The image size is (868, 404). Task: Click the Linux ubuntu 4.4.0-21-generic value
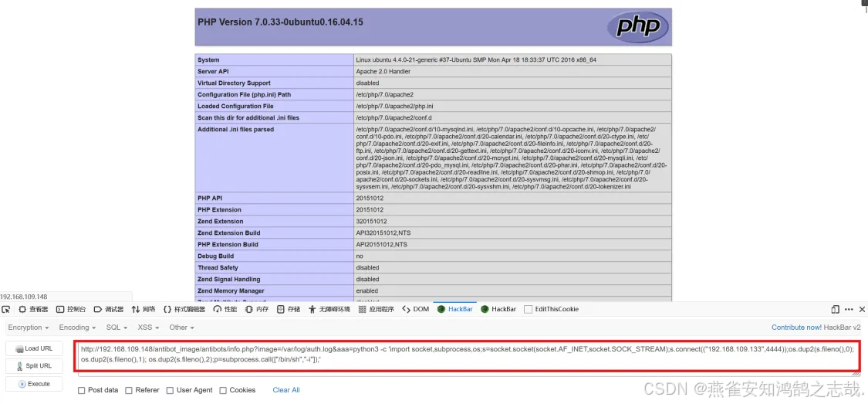[476, 59]
